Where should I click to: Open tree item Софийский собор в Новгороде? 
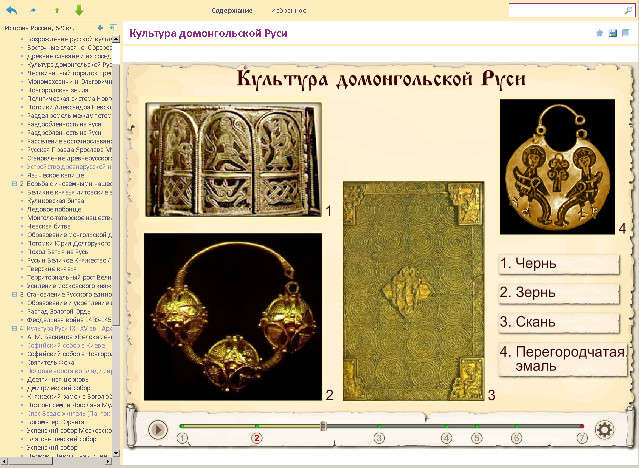click(69, 354)
